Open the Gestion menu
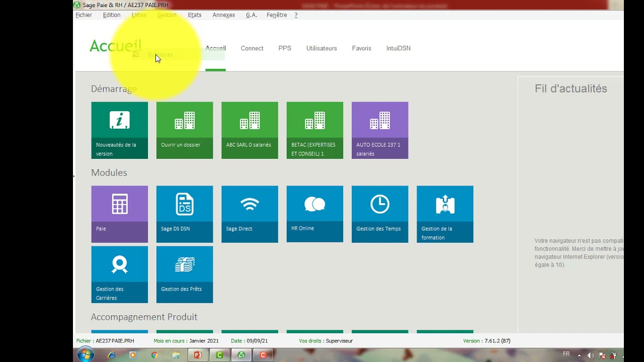Image resolution: width=644 pixels, height=362 pixels. coord(167,15)
